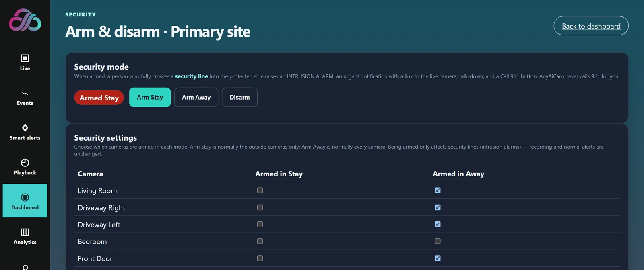Enable Driveway Left in Stay mode

(260, 224)
